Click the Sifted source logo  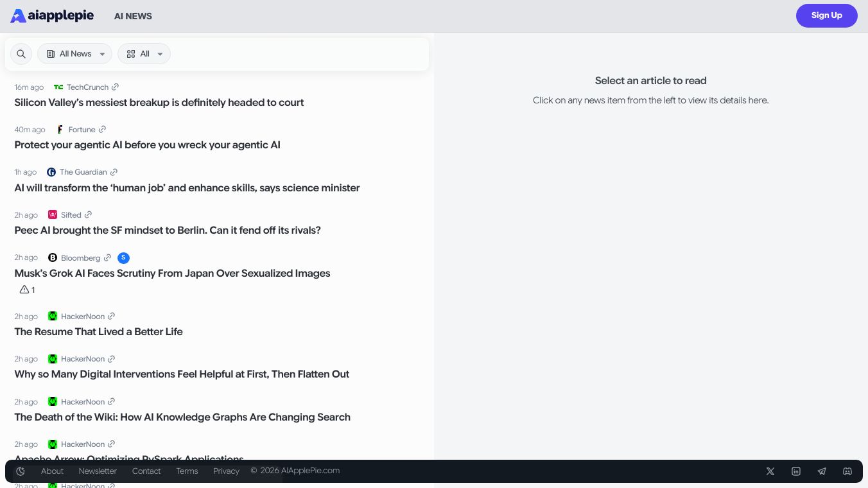point(53,214)
